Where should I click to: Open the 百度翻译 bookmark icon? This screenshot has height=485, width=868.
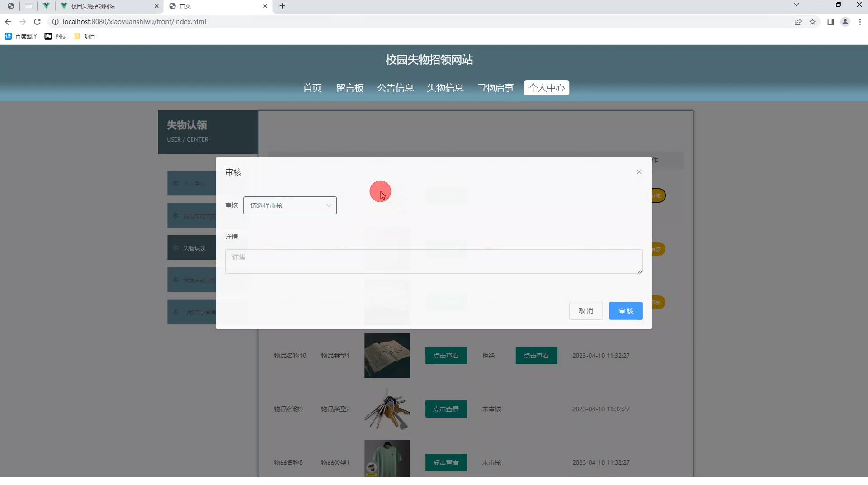tap(8, 36)
